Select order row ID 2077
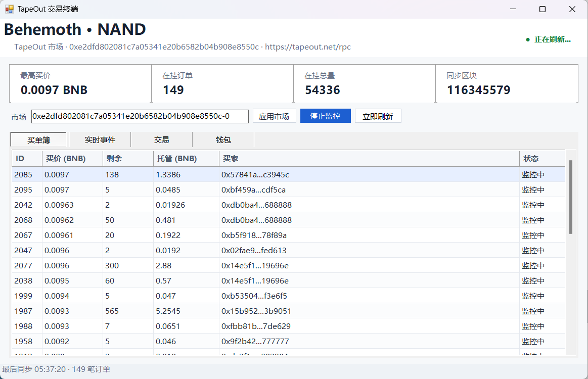Image resolution: width=588 pixels, height=379 pixels. [288, 266]
